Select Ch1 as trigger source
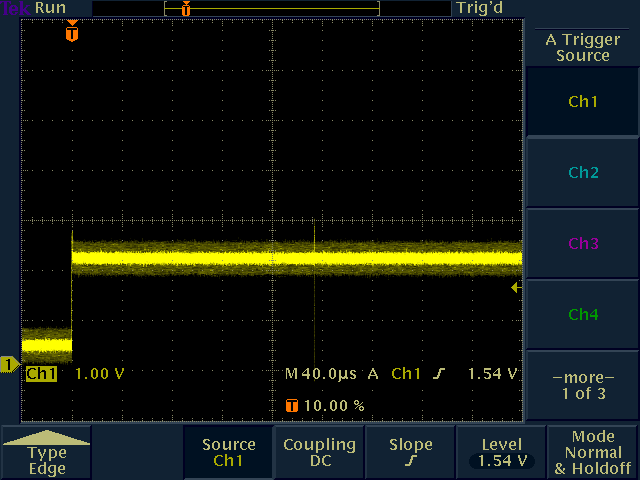 583,102
